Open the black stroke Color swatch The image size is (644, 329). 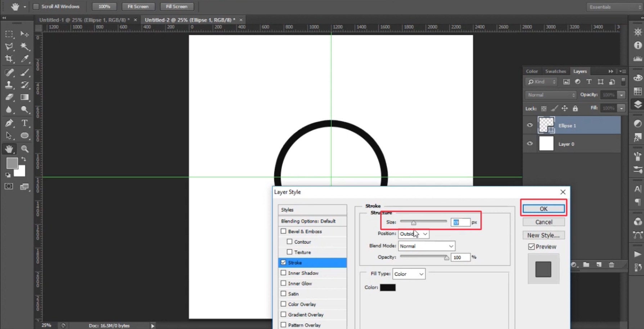point(388,287)
